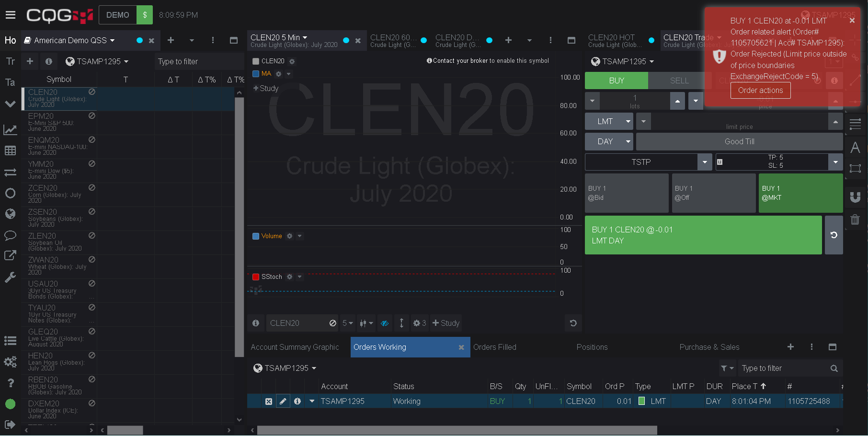Select the text annotation A tool
Viewport: 868px width, 437px height.
(x=856, y=148)
